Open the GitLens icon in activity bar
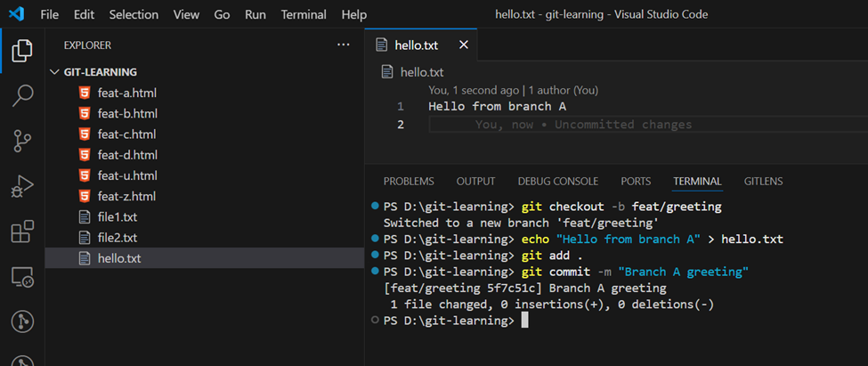 pyautogui.click(x=22, y=321)
